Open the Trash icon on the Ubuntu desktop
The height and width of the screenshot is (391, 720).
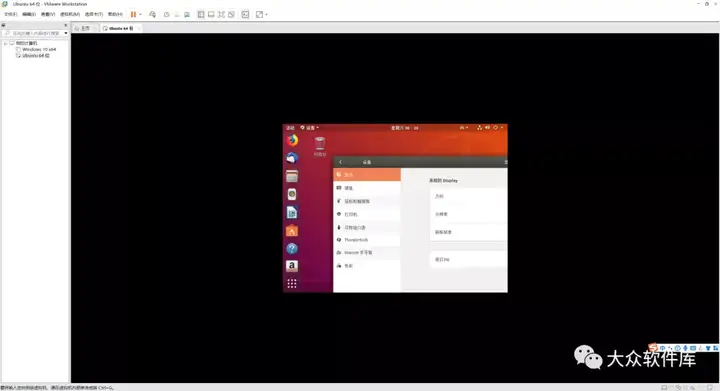point(320,147)
